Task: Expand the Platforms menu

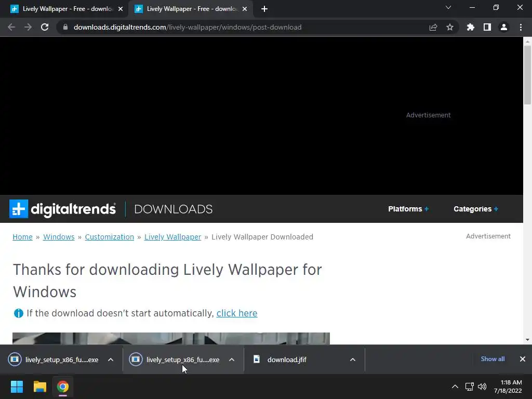Action: pos(408,209)
